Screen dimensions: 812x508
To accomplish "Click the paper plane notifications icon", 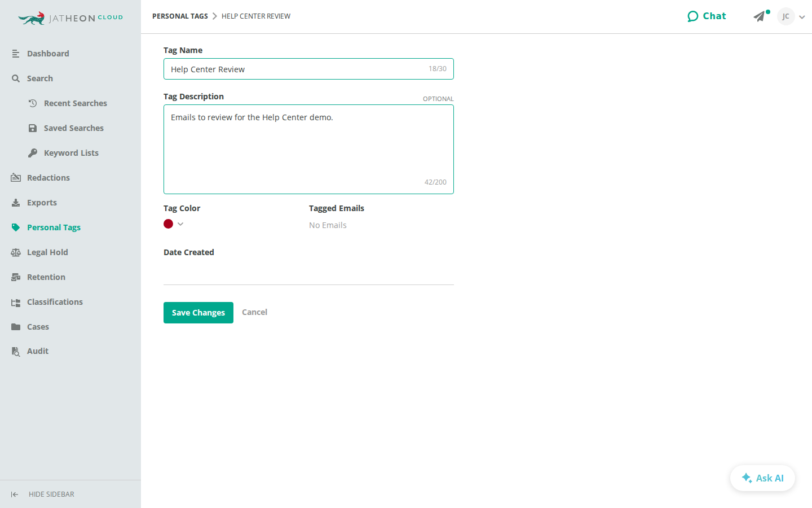I will pyautogui.click(x=760, y=16).
